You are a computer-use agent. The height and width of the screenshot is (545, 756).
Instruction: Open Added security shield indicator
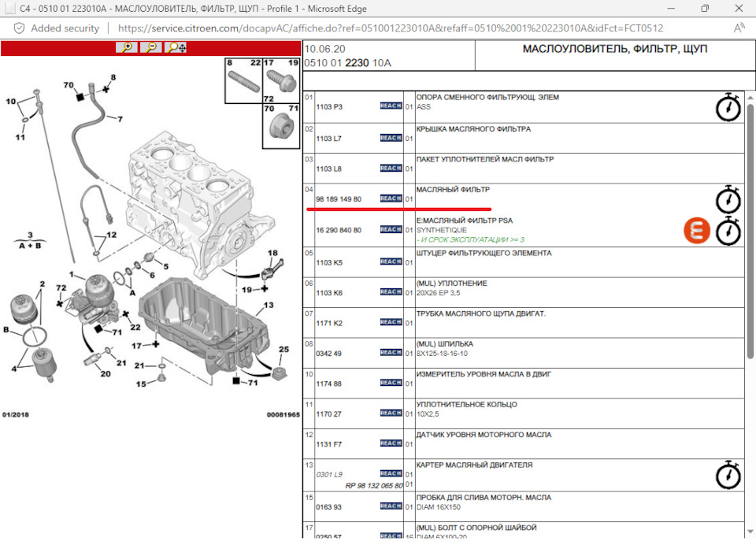point(19,28)
